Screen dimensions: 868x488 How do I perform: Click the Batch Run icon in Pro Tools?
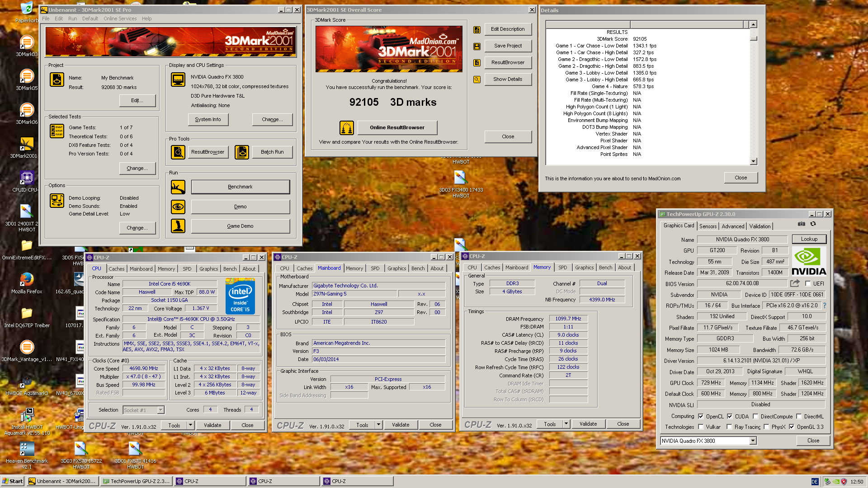[242, 152]
